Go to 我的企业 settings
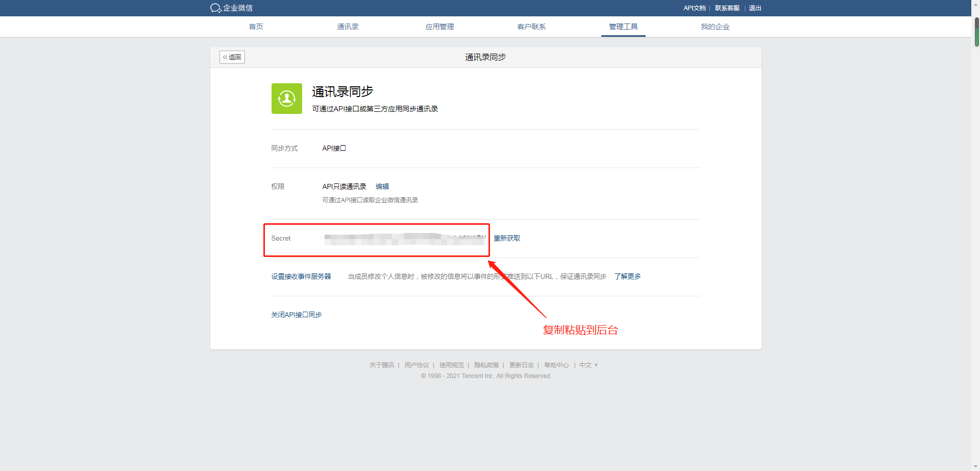980x471 pixels. [715, 27]
